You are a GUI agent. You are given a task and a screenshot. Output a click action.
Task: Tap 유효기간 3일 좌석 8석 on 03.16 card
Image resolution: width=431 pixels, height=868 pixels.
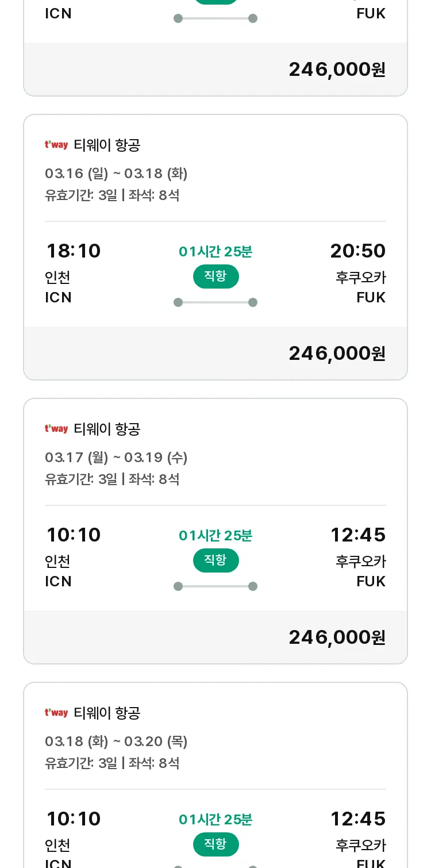point(112,195)
